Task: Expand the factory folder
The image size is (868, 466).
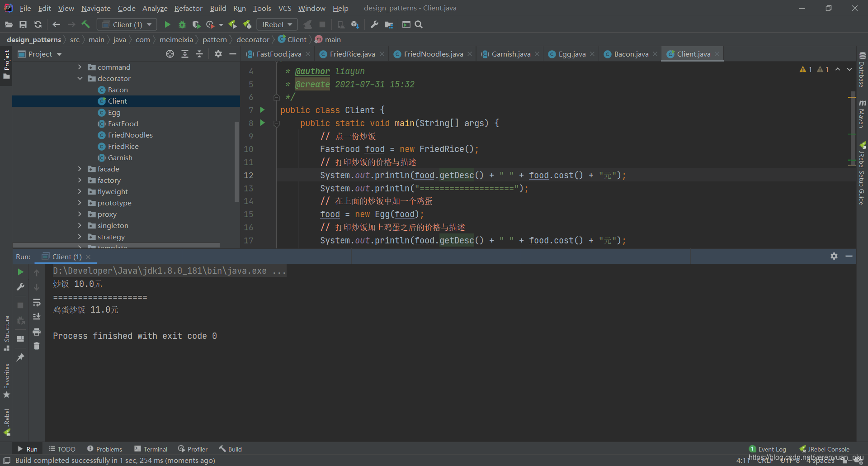Action: [x=80, y=180]
